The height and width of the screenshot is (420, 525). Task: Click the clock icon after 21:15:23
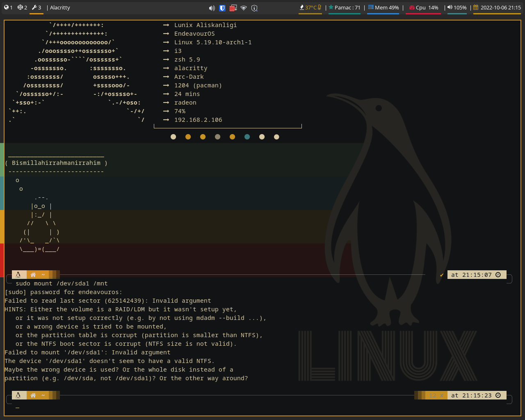(x=498, y=395)
